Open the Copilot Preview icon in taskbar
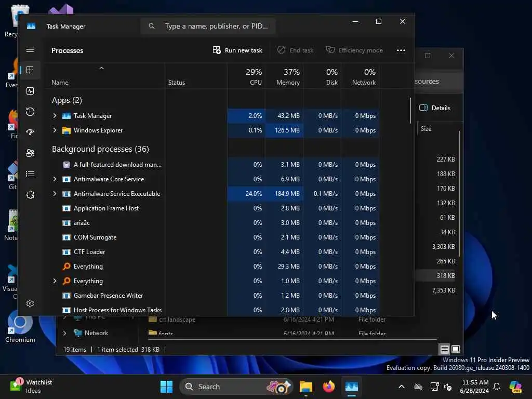 click(516, 387)
